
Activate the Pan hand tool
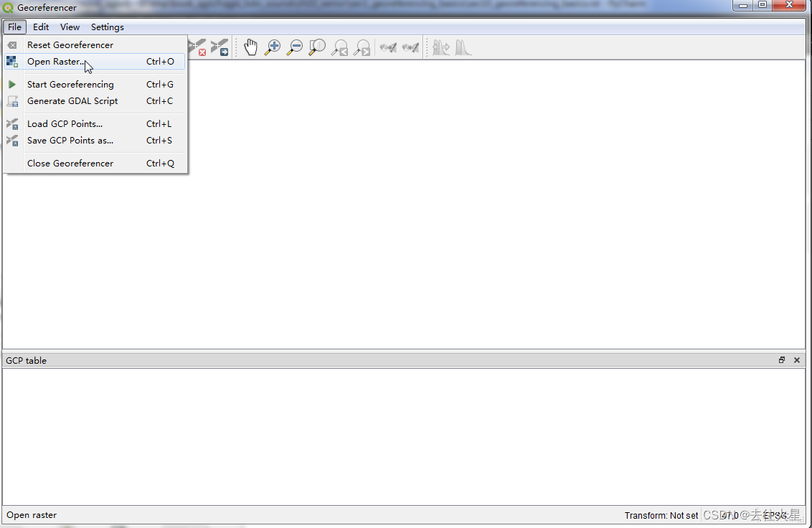tap(250, 47)
